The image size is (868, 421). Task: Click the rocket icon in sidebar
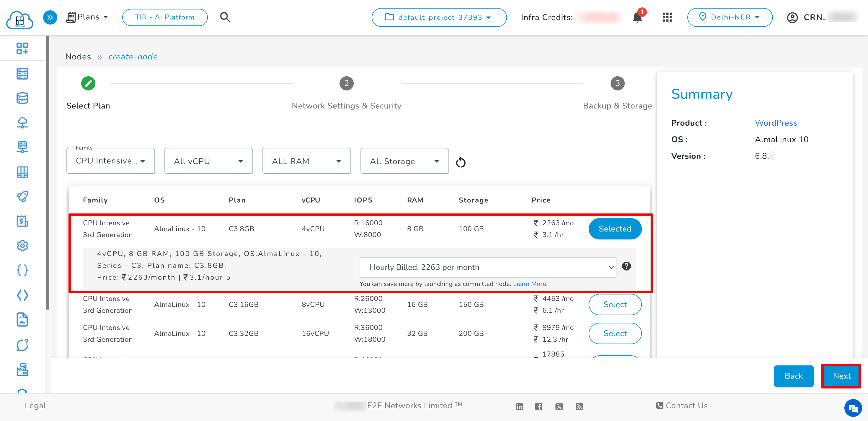tap(22, 196)
